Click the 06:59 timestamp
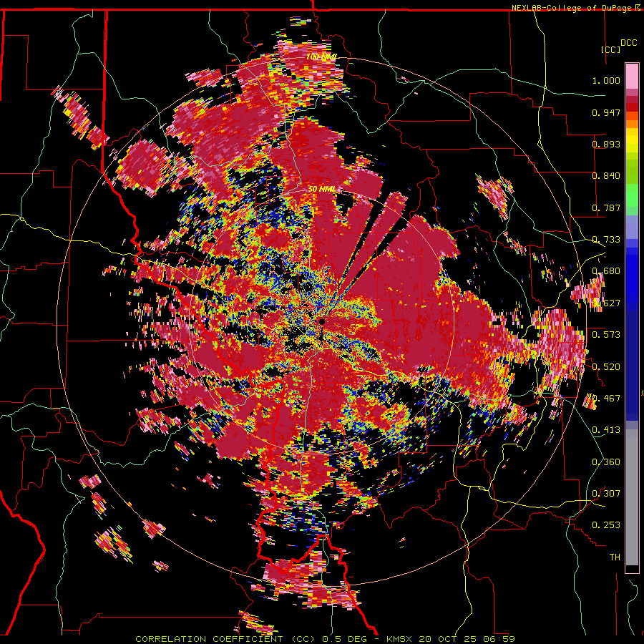The image size is (644, 644). pyautogui.click(x=500, y=639)
